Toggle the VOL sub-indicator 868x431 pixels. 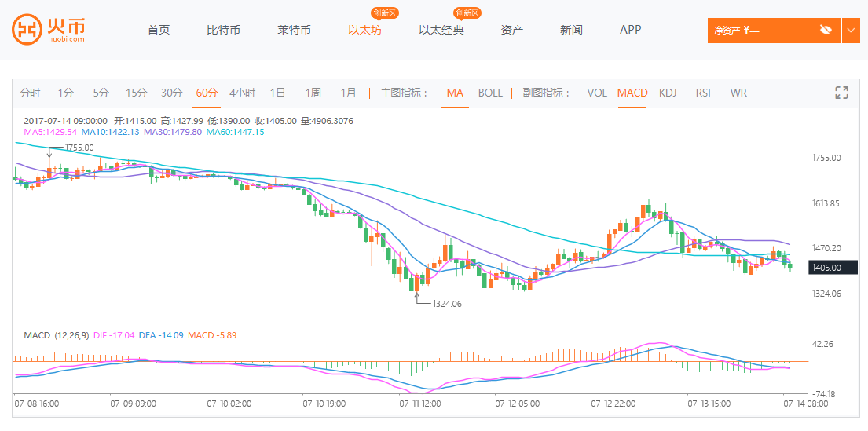(x=597, y=93)
